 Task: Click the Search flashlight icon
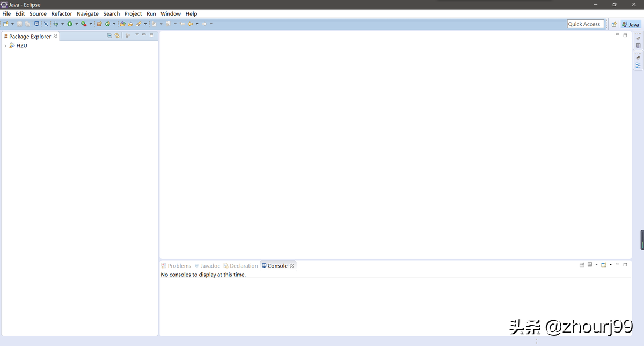point(138,24)
